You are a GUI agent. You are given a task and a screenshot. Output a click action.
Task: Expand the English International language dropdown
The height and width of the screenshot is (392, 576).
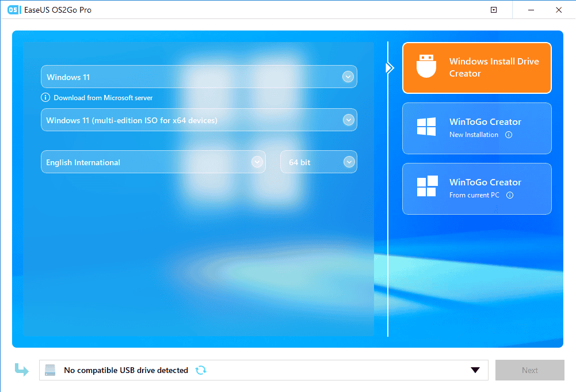[x=257, y=162]
